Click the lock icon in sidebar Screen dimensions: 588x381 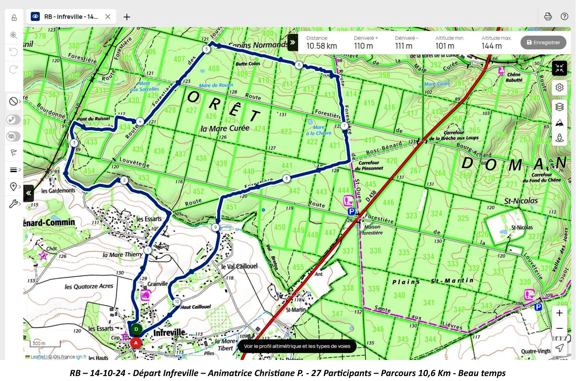pos(14,18)
